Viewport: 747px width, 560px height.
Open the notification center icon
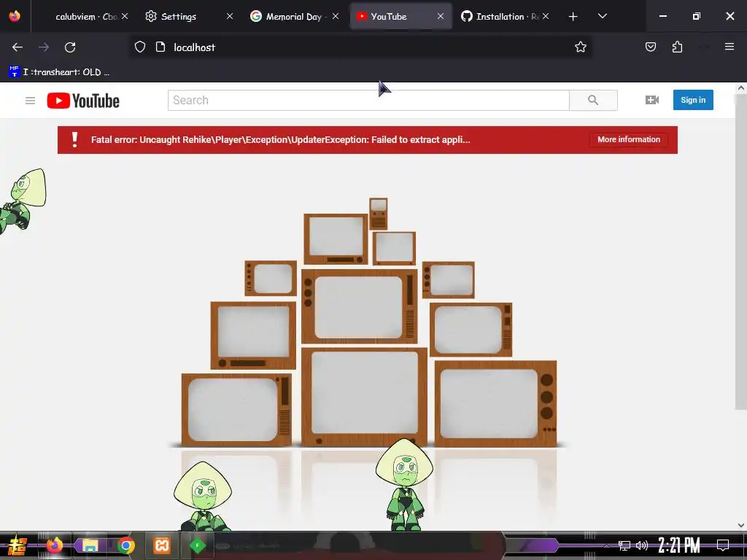723,545
